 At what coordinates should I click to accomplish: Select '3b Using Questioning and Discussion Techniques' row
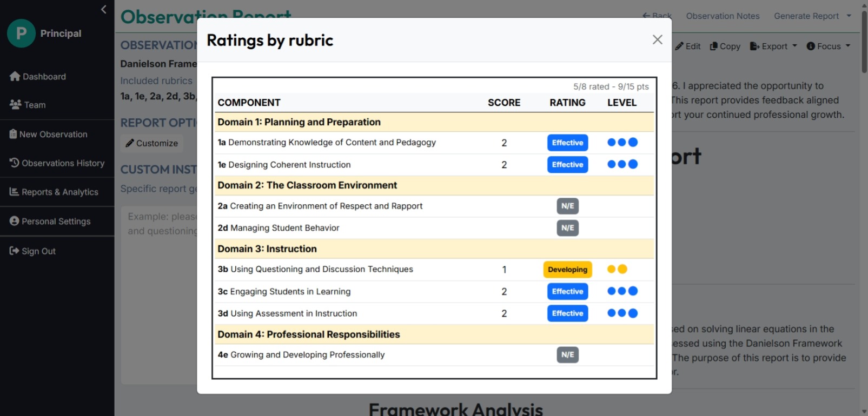click(434, 270)
